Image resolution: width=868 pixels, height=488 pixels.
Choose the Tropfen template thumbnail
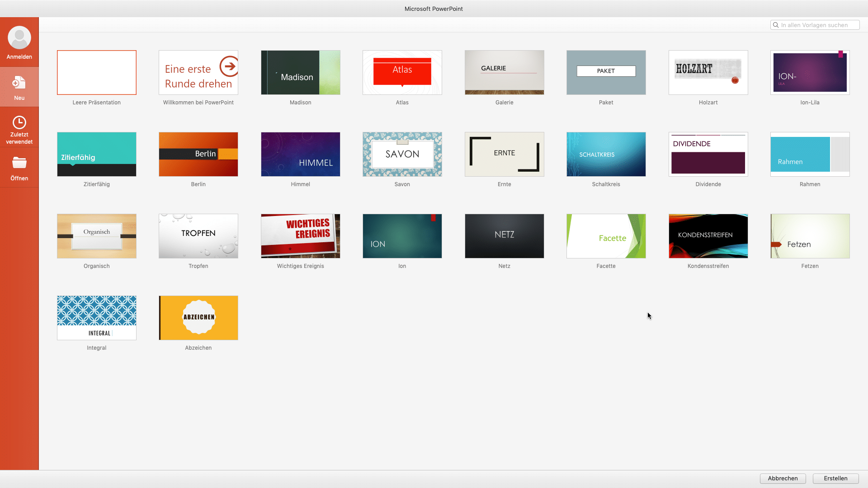coord(198,236)
